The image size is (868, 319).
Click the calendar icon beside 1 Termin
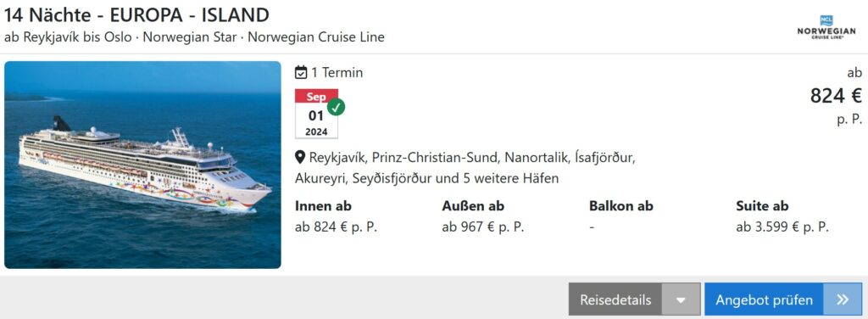[301, 73]
